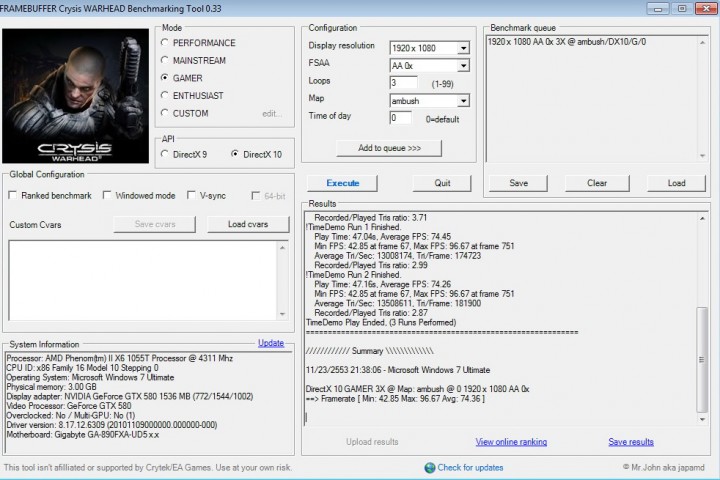Click the TimeDemo Play Ended line
This screenshot has width=720, height=480.
click(381, 322)
